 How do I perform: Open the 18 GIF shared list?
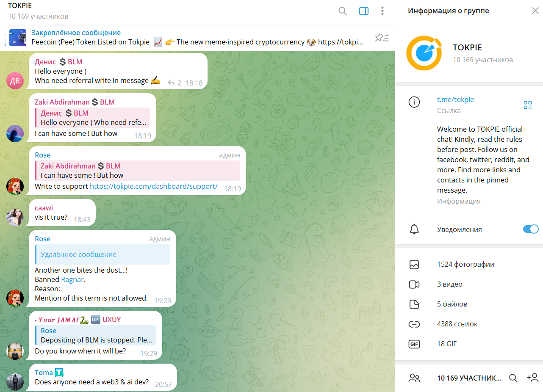pyautogui.click(x=447, y=344)
